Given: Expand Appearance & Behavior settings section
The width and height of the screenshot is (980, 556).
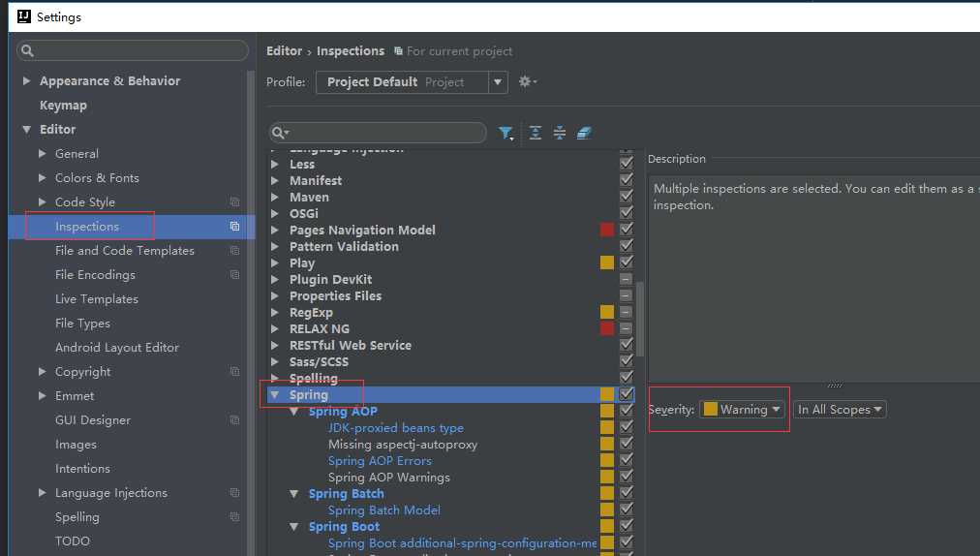Looking at the screenshot, I should pyautogui.click(x=26, y=80).
